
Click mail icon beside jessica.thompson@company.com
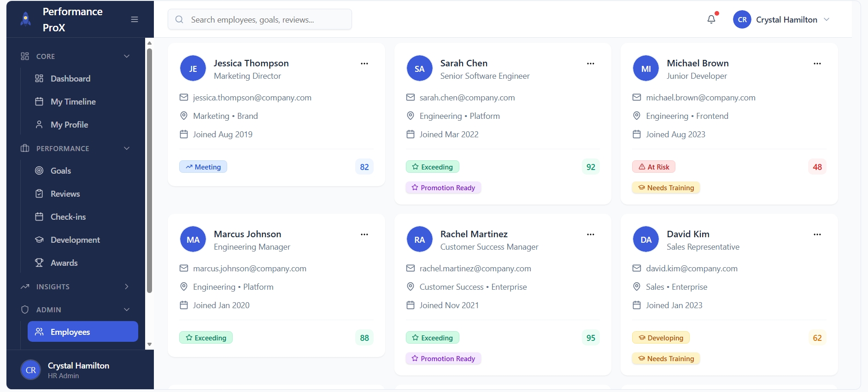184,98
